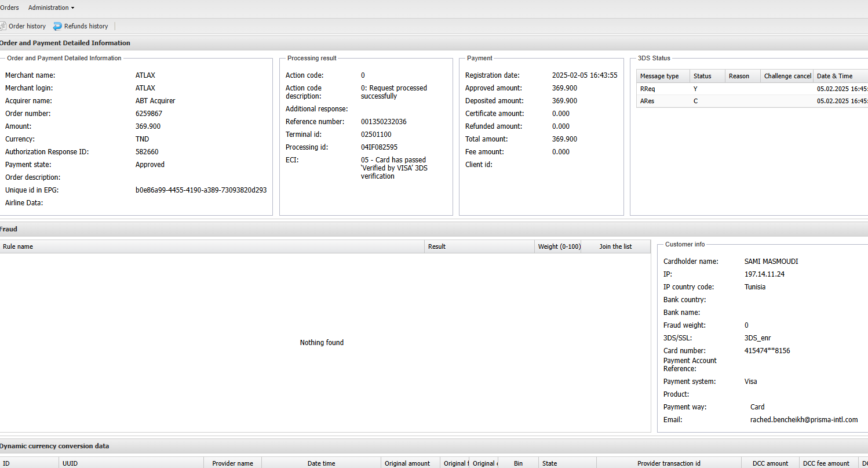Click the Provider name column header
The height and width of the screenshot is (468, 868).
tap(232, 463)
